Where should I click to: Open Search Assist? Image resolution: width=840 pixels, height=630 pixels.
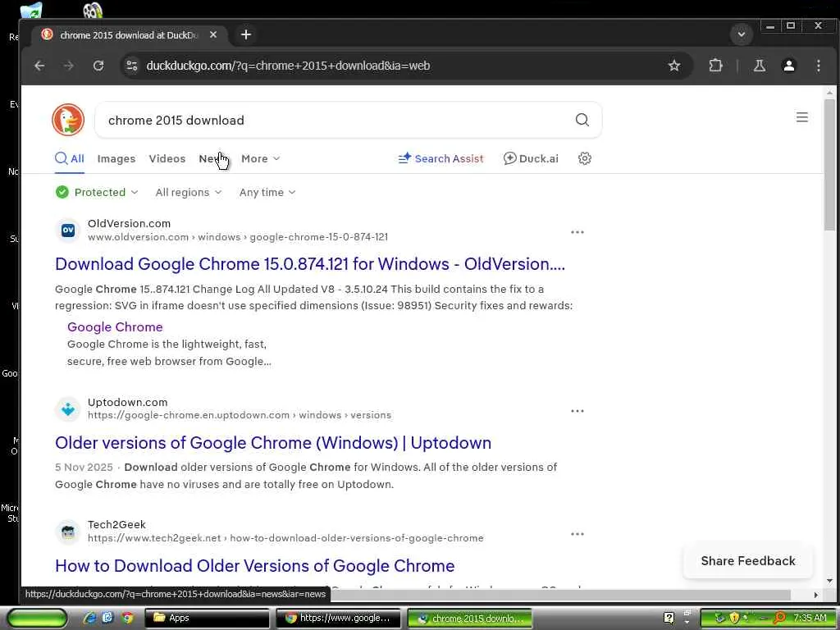pos(441,158)
